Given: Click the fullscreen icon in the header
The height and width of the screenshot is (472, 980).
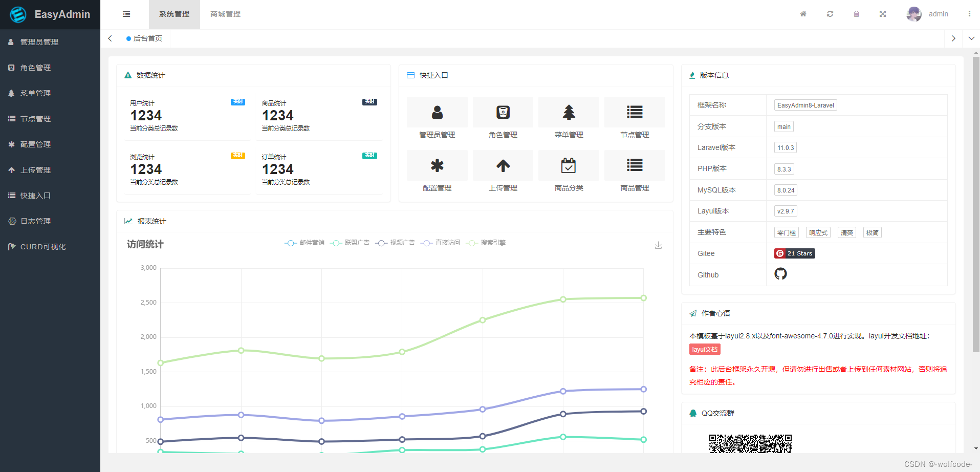Looking at the screenshot, I should [x=882, y=14].
